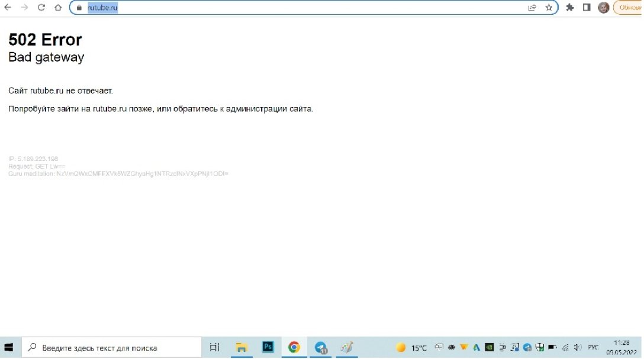The height and width of the screenshot is (359, 644).
Task: Open the Chrome profile avatar menu
Action: coord(603,8)
